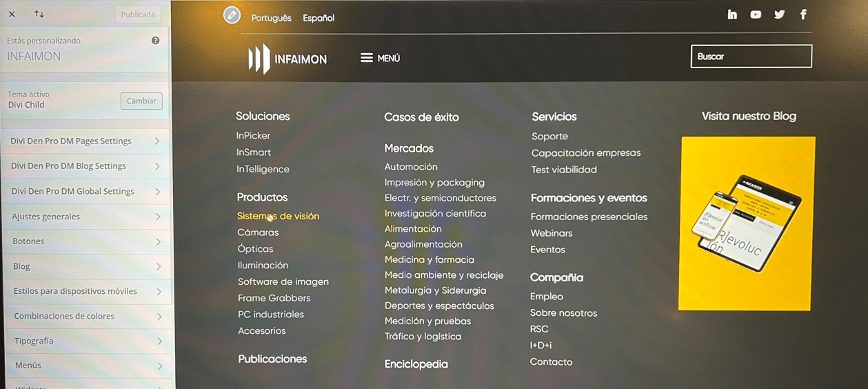Close the customizer with the X icon
Screen dimensions: 868x389
coord(12,14)
